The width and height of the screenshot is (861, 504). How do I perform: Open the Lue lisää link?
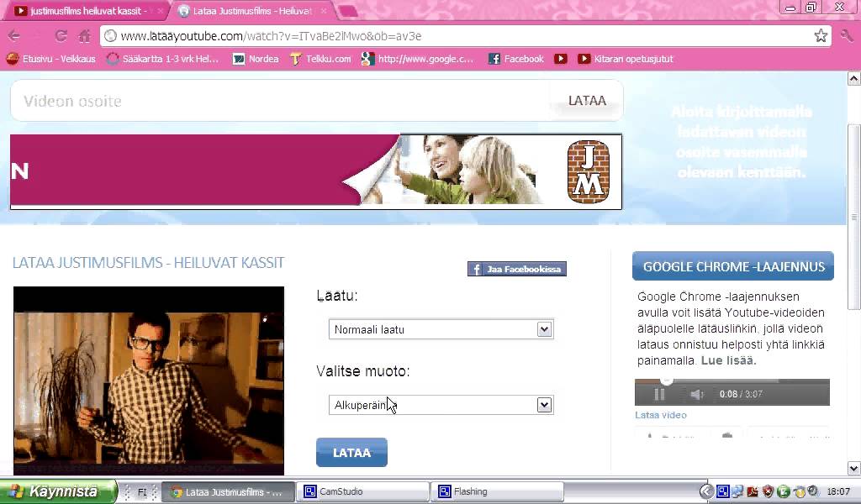(729, 361)
